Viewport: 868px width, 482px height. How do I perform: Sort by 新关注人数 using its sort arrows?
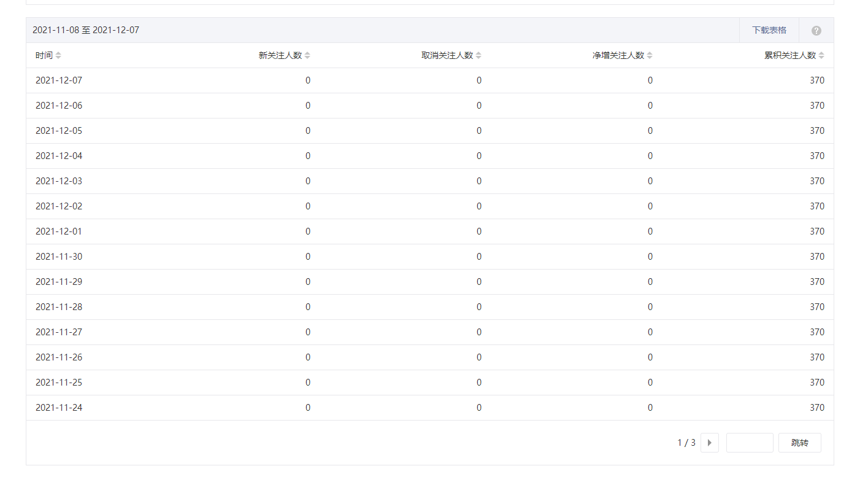pyautogui.click(x=307, y=55)
